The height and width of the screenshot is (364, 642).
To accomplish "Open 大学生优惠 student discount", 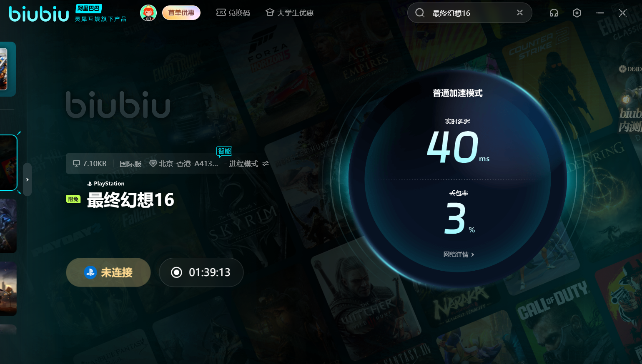I will click(290, 13).
